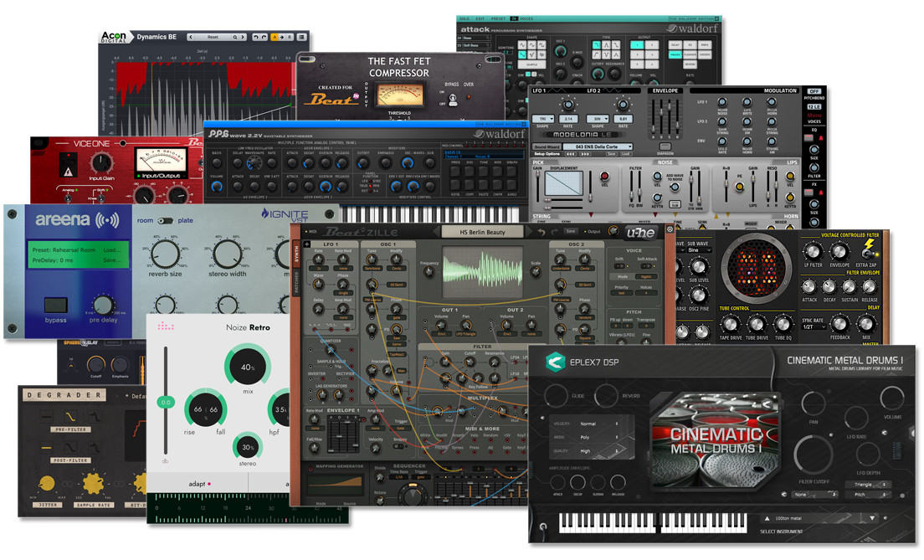Select the pre-filter lowpass shape icon in Degrader
The image size is (924, 560).
(70, 417)
